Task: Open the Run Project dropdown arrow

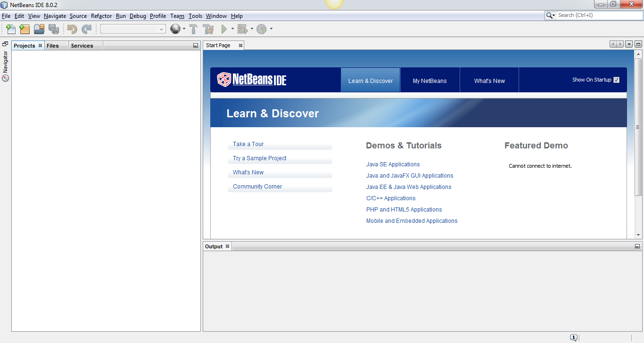Action: [x=232, y=29]
